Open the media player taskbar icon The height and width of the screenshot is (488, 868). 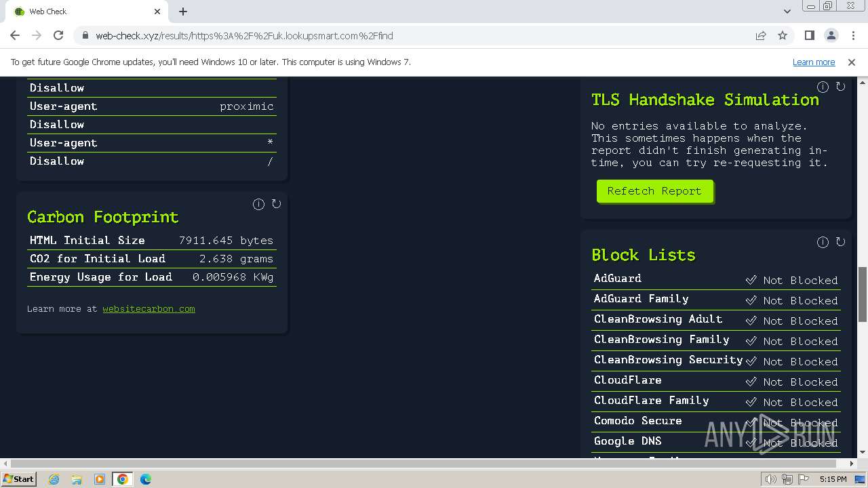(x=100, y=479)
